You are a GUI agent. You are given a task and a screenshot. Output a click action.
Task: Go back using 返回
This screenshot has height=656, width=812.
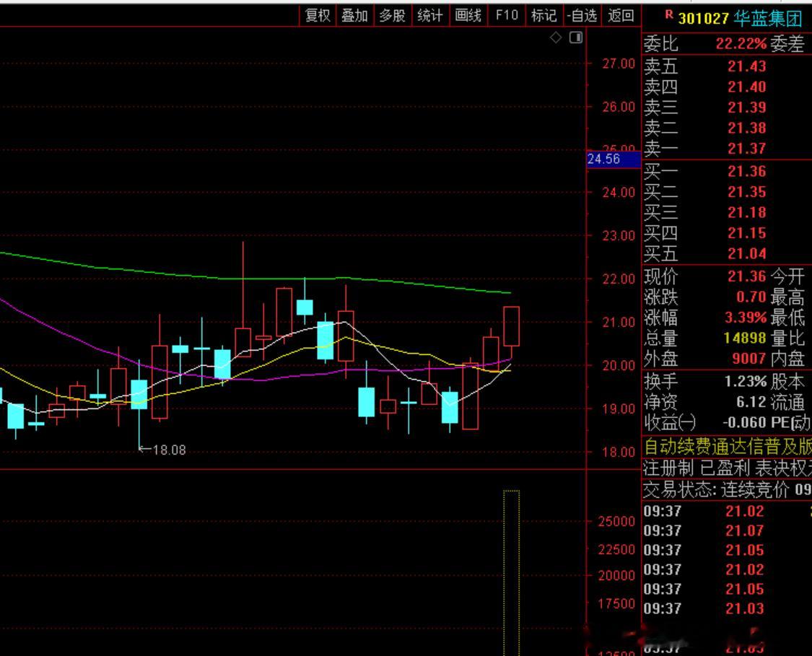pyautogui.click(x=621, y=16)
